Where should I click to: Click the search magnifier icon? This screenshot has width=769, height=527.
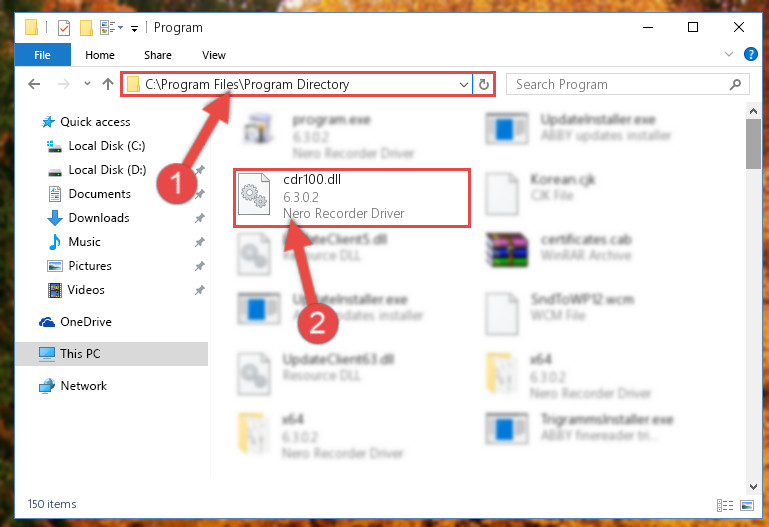pos(735,84)
